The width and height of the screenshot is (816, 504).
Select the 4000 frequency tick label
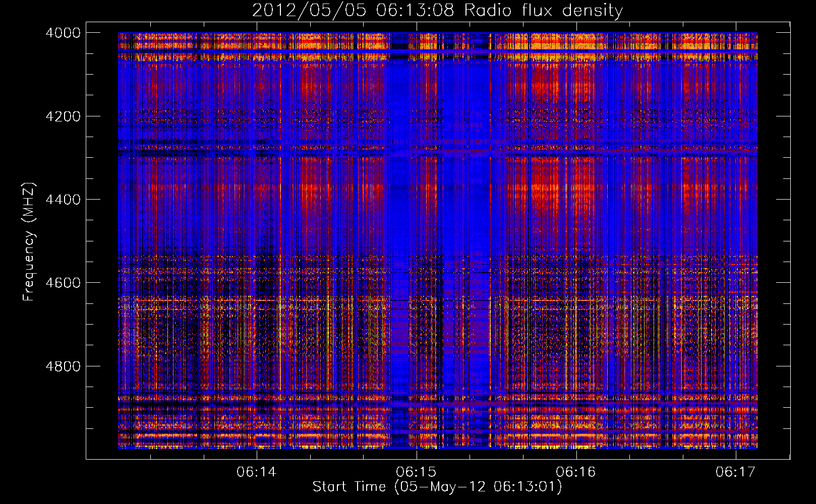tap(63, 33)
